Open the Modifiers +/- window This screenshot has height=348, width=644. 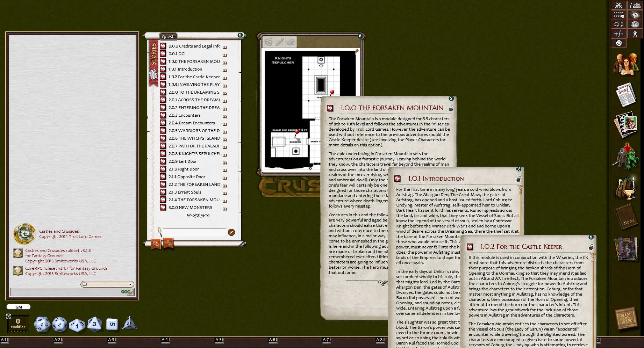pos(619,33)
